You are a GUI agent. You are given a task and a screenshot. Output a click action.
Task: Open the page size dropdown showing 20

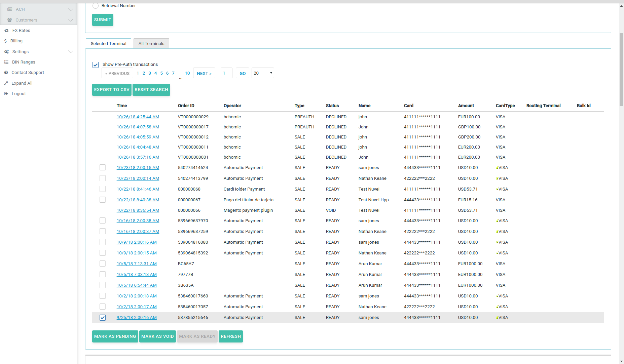click(x=263, y=73)
